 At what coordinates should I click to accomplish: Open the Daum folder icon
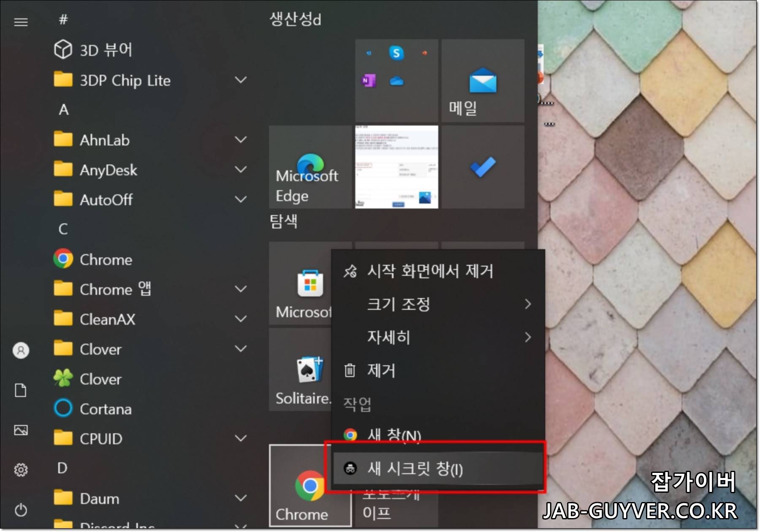coord(63,498)
